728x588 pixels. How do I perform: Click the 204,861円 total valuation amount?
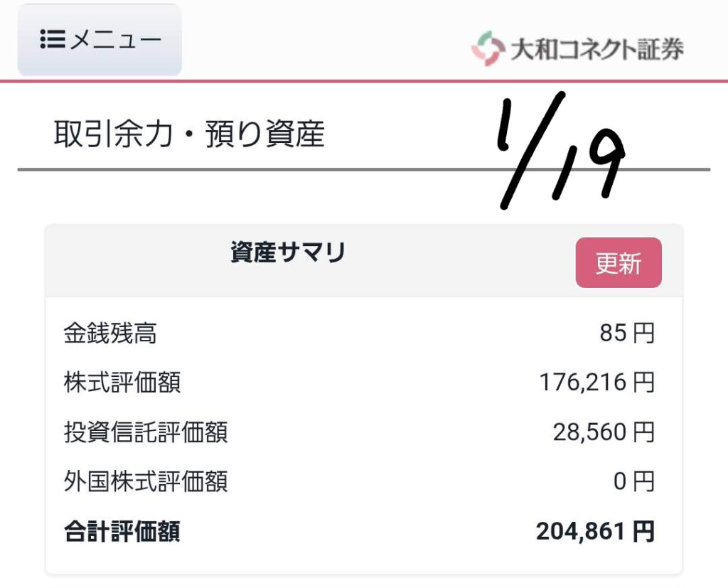595,532
